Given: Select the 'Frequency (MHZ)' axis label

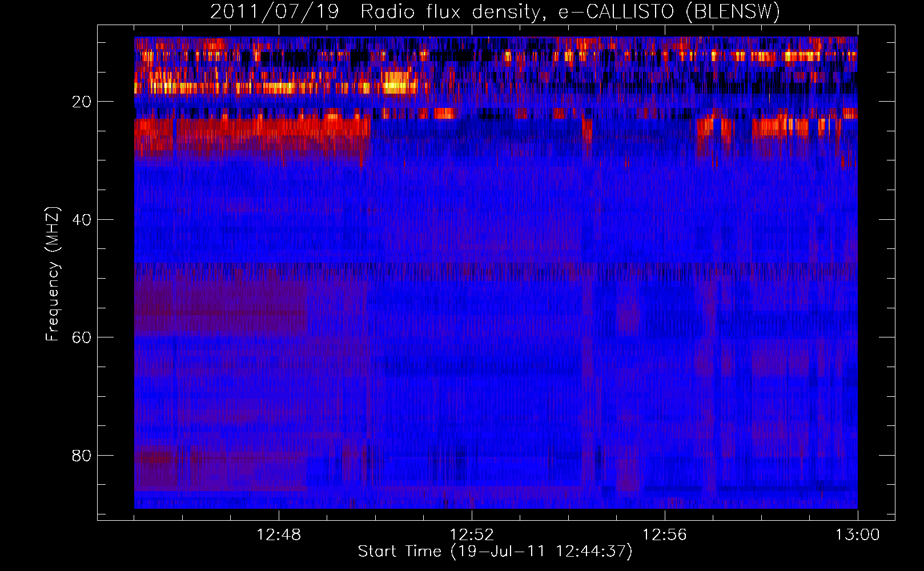Looking at the screenshot, I should point(53,274).
